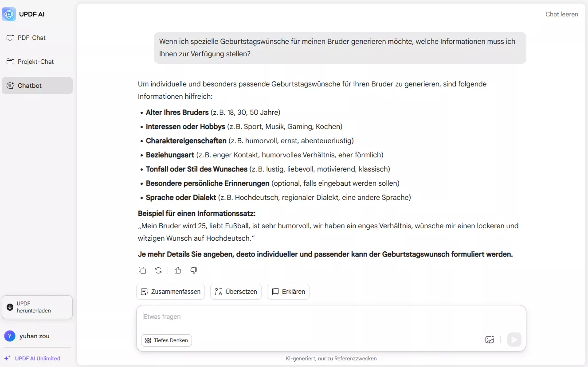
Task: Give the response a thumbs up
Action: tap(178, 270)
